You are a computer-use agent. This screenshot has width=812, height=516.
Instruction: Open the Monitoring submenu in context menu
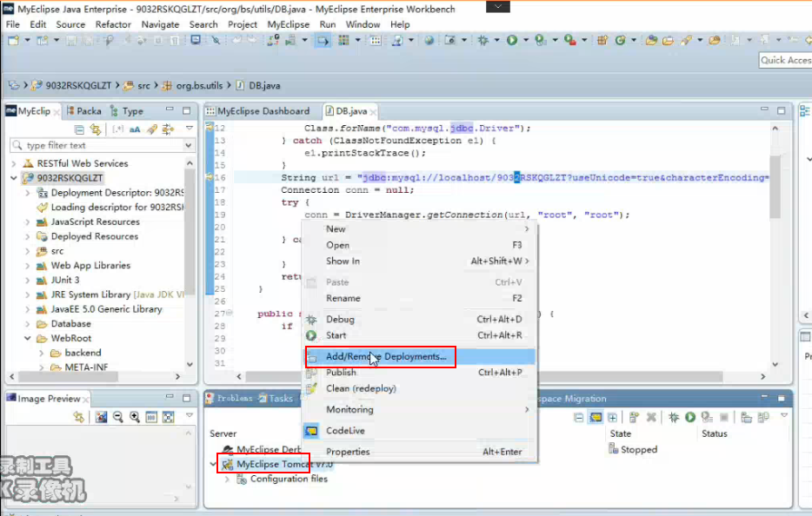click(419, 409)
